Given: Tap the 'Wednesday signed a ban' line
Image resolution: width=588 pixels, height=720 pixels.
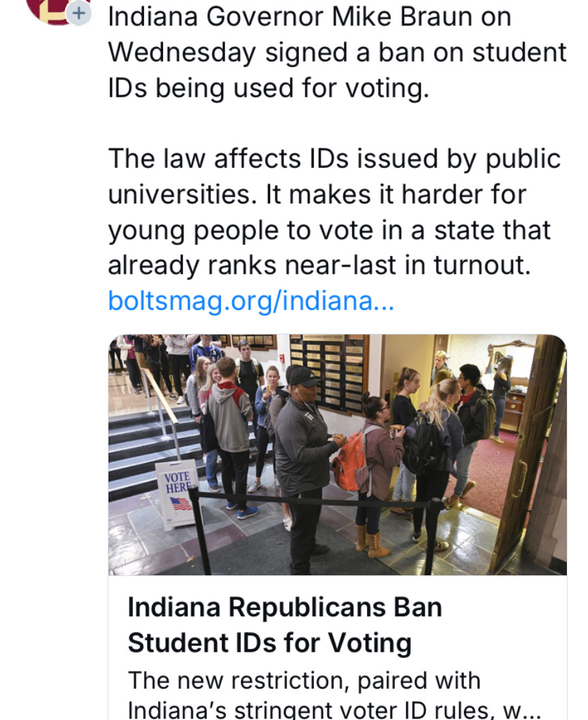Looking at the screenshot, I should (338, 53).
